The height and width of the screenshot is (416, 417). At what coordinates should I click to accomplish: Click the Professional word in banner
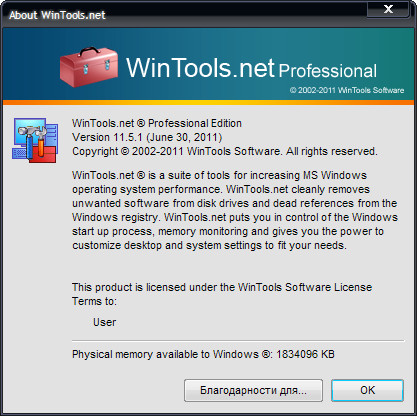(328, 71)
